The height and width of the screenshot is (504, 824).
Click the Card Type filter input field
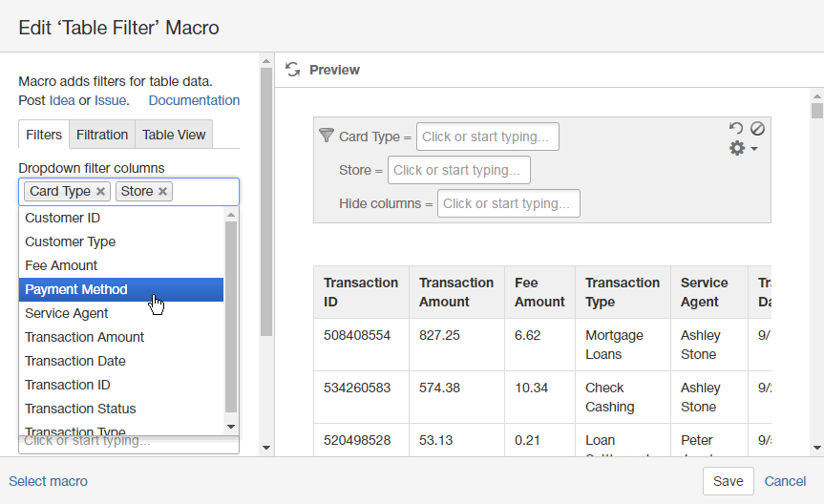pos(487,136)
